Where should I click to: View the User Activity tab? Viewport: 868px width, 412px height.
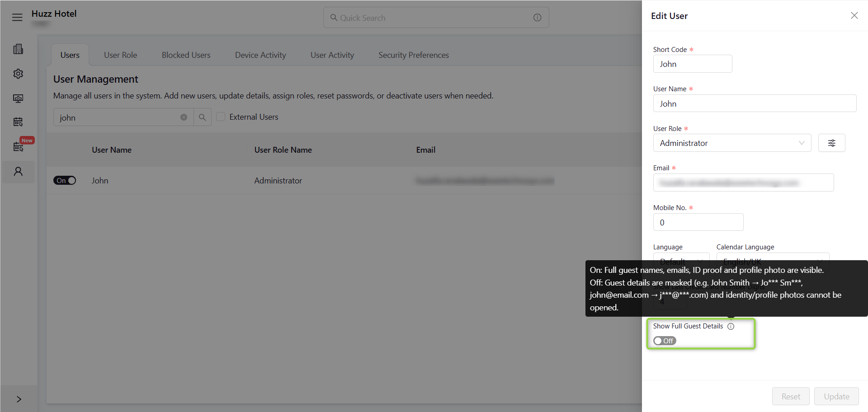pos(332,55)
